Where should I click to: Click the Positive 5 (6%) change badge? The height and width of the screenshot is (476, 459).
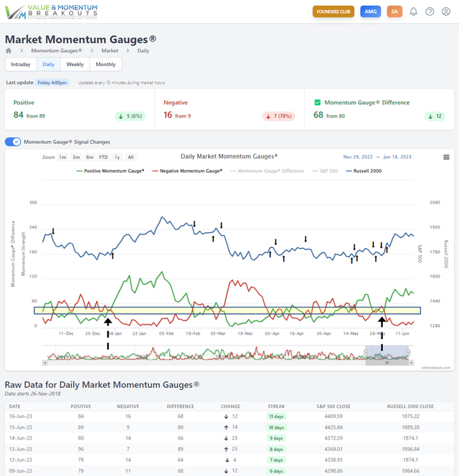(x=131, y=116)
